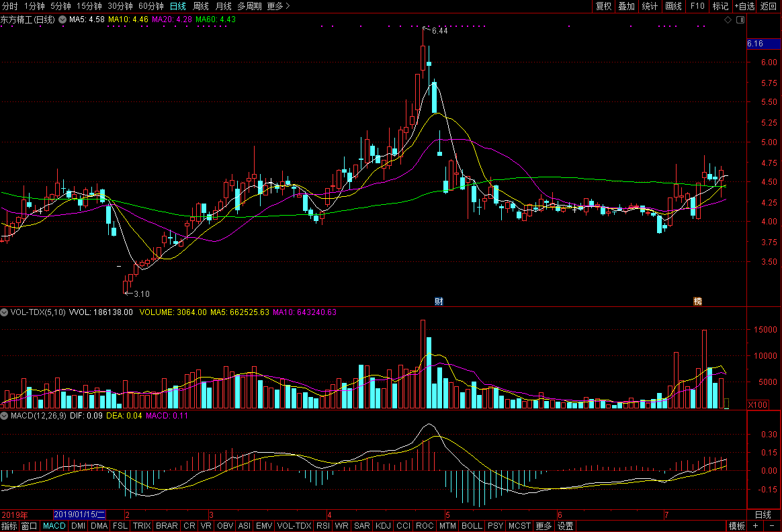
Task: Click the 财 financial marker icon
Action: click(439, 301)
